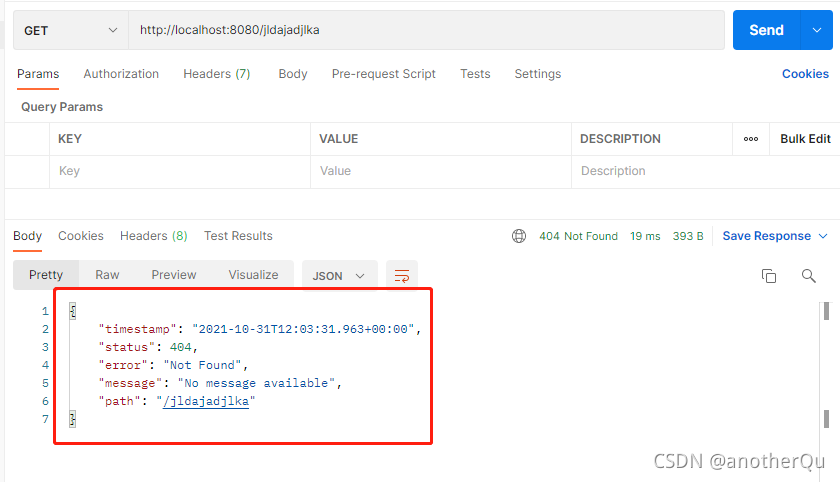The width and height of the screenshot is (840, 482).
Task: Switch to the request Body tab
Action: coord(293,74)
